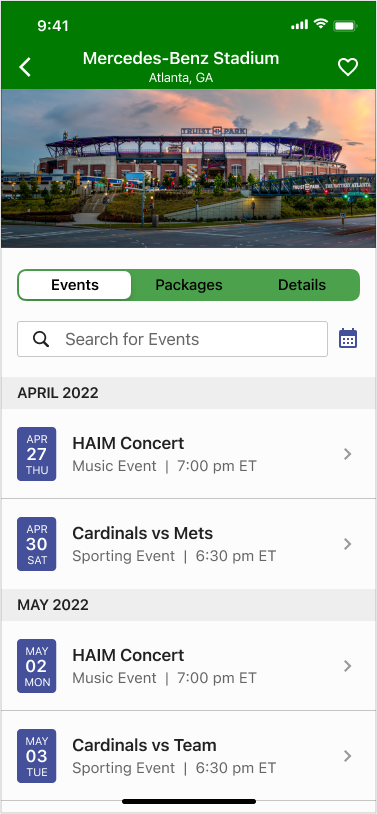377x814 pixels.
Task: Switch to the Details tab
Action: click(302, 285)
